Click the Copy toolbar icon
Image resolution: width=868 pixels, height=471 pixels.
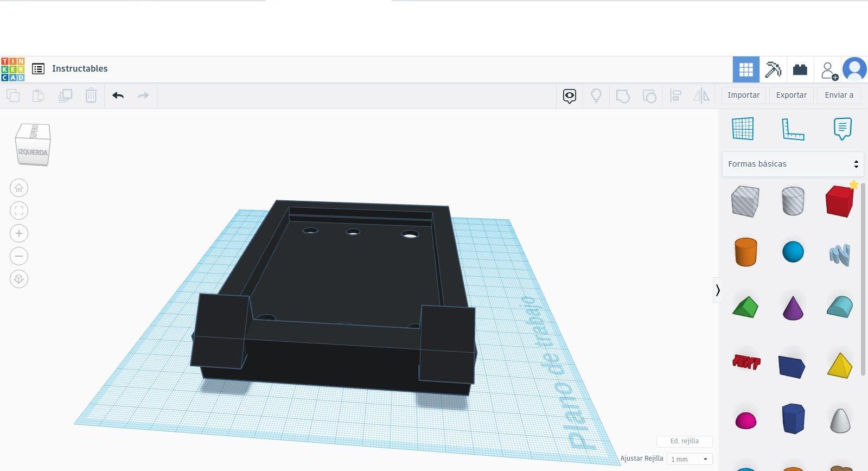tap(13, 96)
